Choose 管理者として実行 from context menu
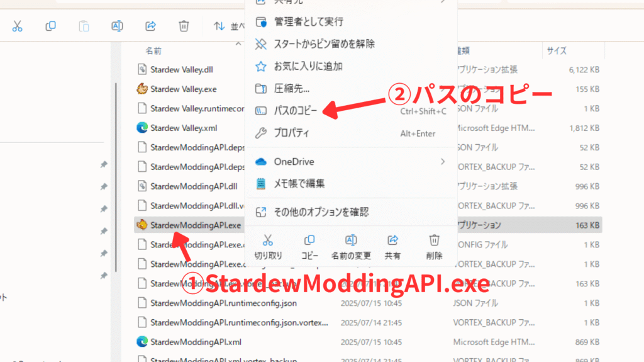This screenshot has height=362, width=644. click(x=351, y=22)
